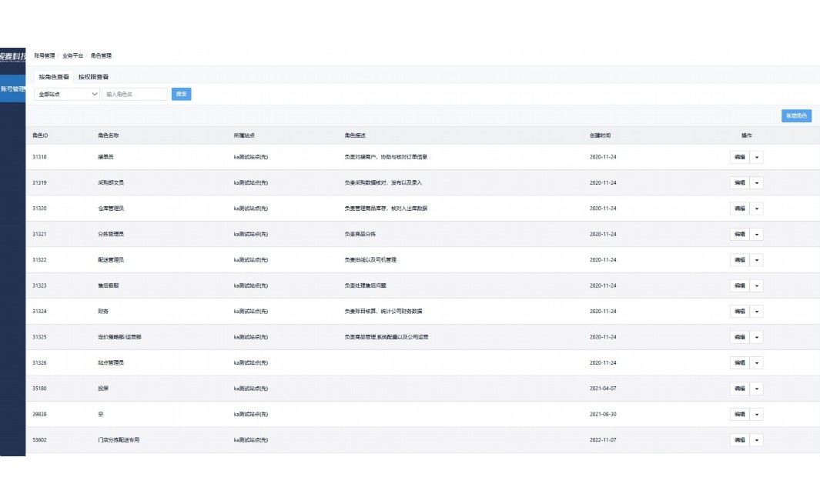Click 编辑 for the 财务 role

coord(739,312)
